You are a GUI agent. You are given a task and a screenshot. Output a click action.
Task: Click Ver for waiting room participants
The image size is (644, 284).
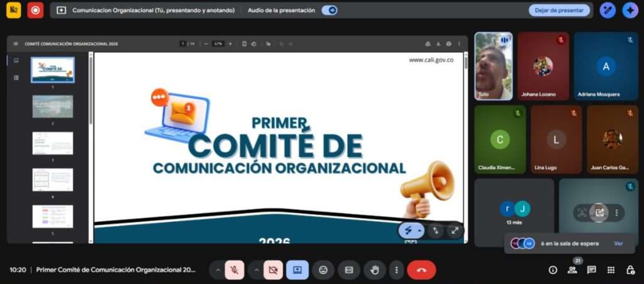coord(618,243)
